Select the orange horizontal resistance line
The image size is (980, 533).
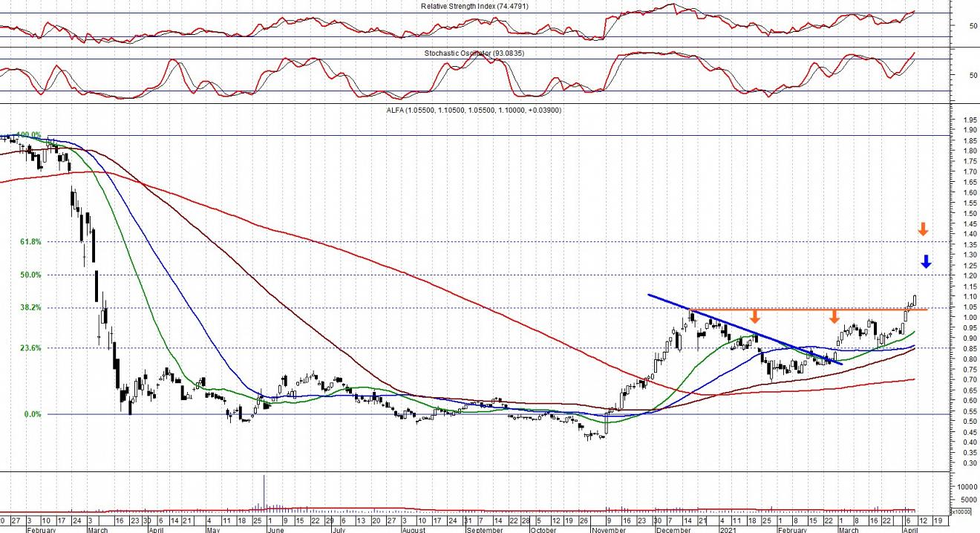coord(802,310)
